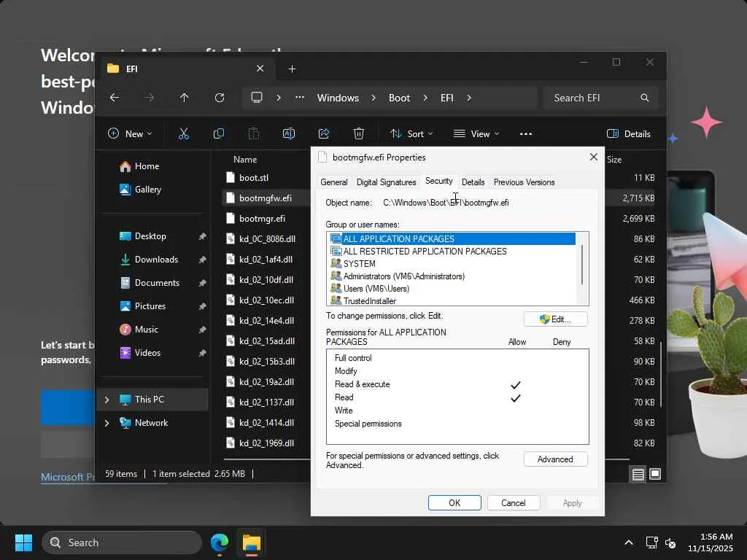Image resolution: width=747 pixels, height=560 pixels.
Task: Click the Edit permissions button
Action: 555,319
